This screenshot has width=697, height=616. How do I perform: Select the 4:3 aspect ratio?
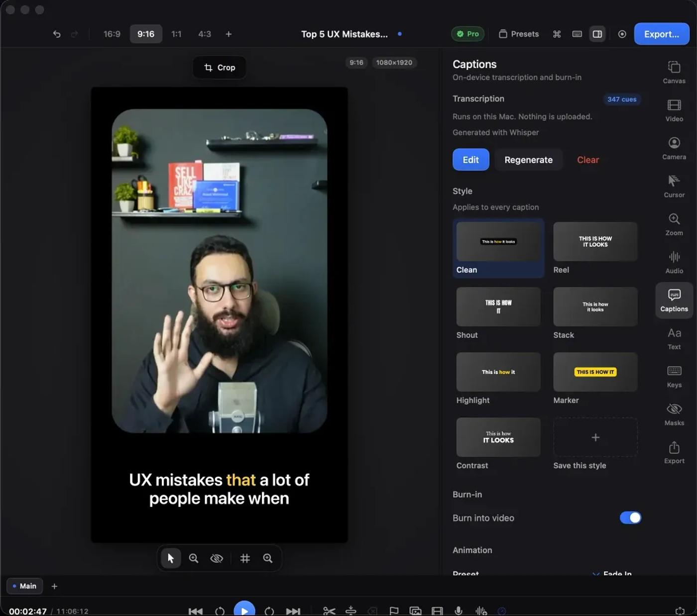[205, 34]
